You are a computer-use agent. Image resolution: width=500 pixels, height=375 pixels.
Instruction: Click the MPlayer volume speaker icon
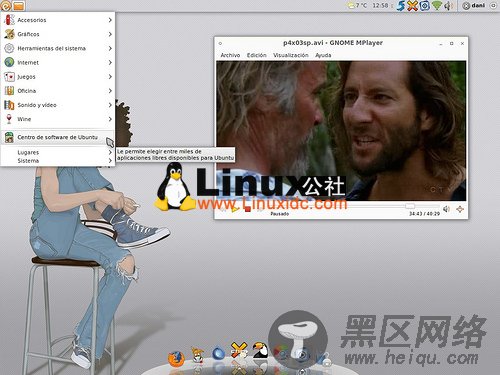(446, 209)
